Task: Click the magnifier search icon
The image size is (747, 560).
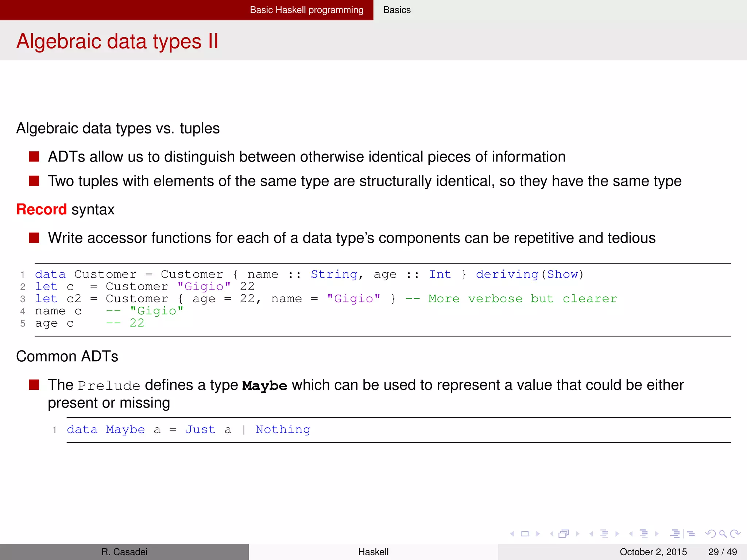Action: point(723,534)
